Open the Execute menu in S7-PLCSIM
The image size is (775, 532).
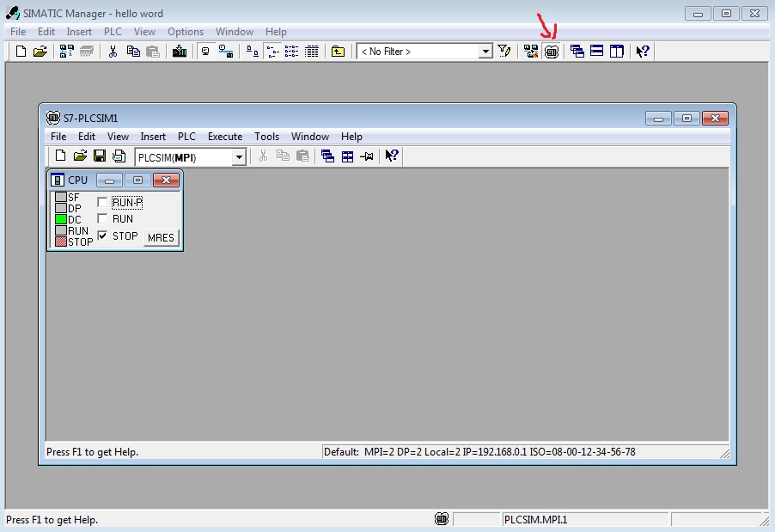point(225,137)
